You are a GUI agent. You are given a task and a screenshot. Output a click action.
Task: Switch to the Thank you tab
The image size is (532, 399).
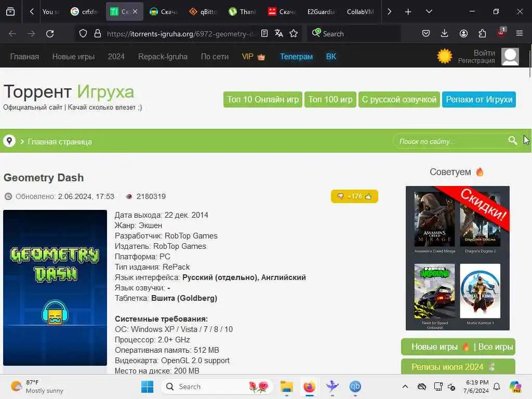pyautogui.click(x=242, y=11)
